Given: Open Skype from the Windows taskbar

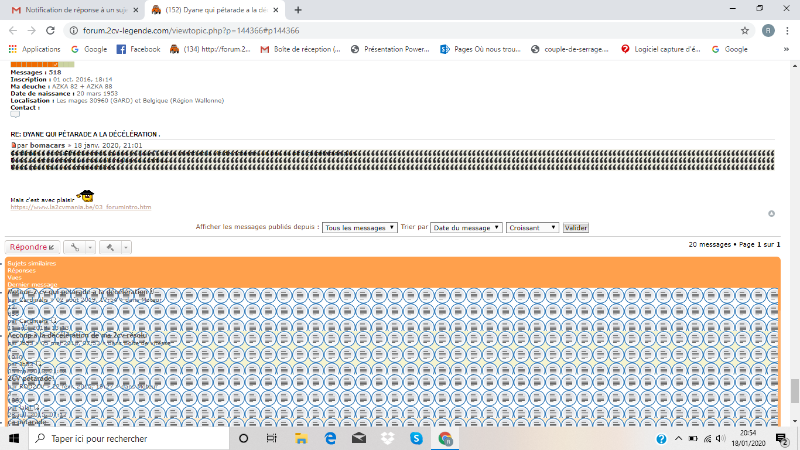Looking at the screenshot, I should click(416, 439).
